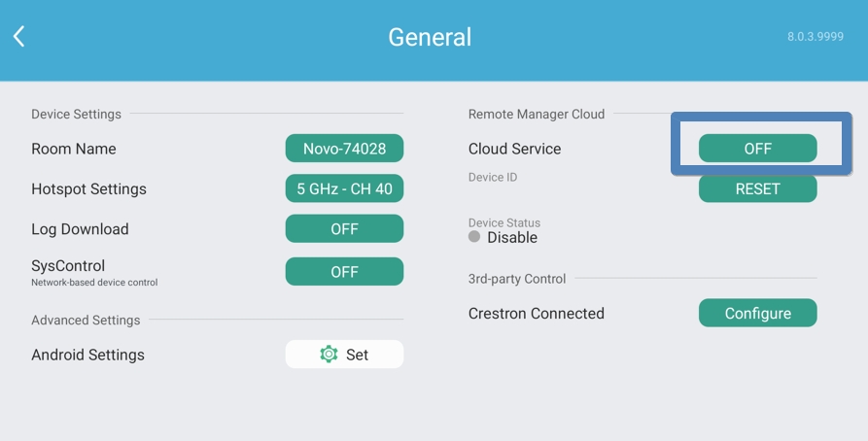Image resolution: width=868 pixels, height=441 pixels.
Task: Turn on Cloud Service toggle
Action: tap(757, 149)
